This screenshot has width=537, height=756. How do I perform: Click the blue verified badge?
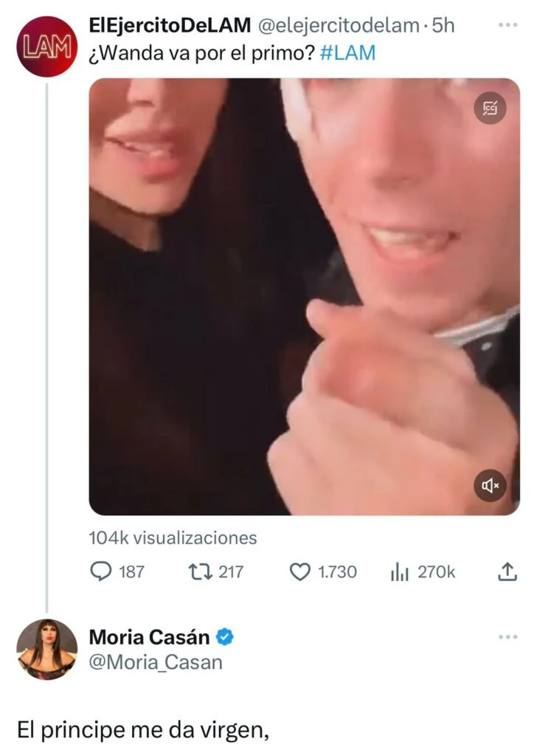[x=226, y=636]
